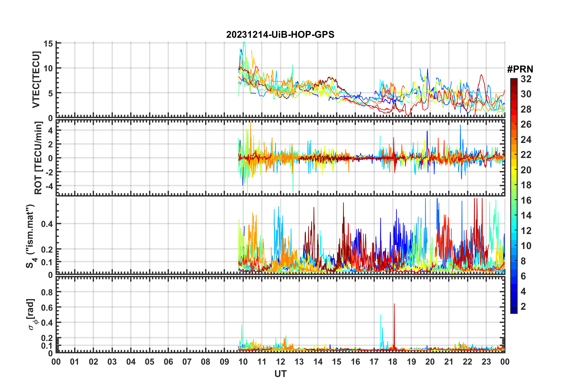
Task: Select S4 y-axis tick "0.2"
Action: click(47, 249)
